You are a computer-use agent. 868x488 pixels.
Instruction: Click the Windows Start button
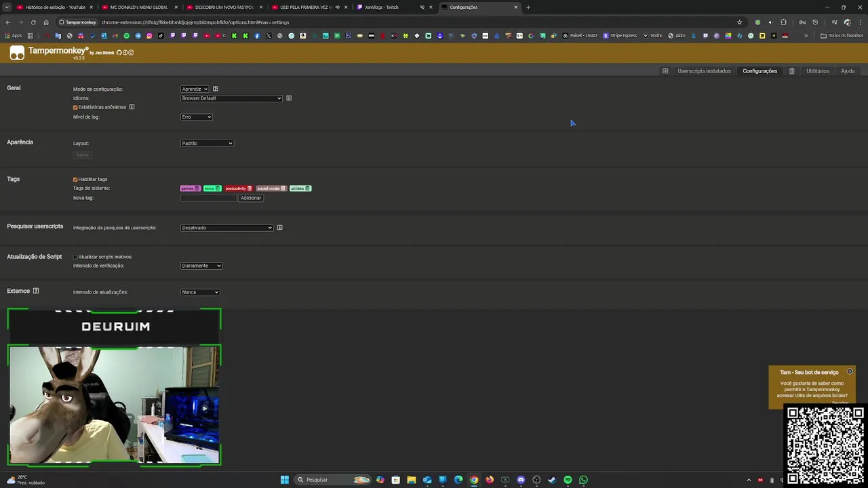285,480
